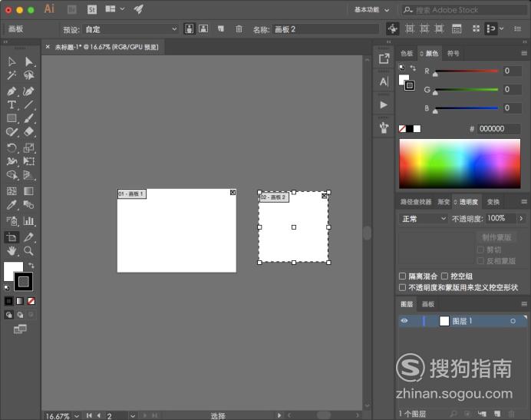Switch to the 符号 tab
Viewport: 531px width, 420px height.
click(453, 53)
